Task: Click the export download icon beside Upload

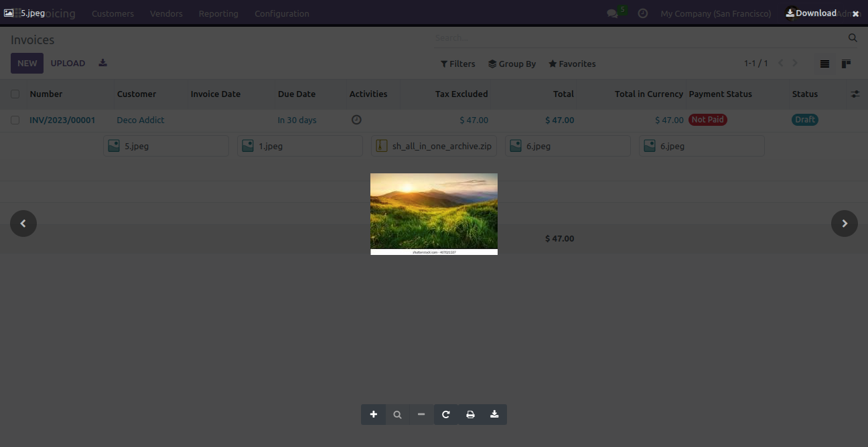Action: [x=102, y=63]
